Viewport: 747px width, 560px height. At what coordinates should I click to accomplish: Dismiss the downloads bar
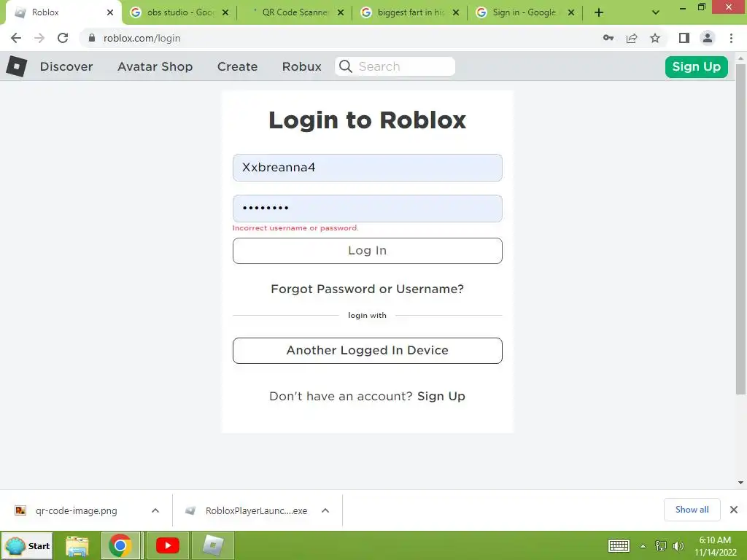tap(734, 510)
